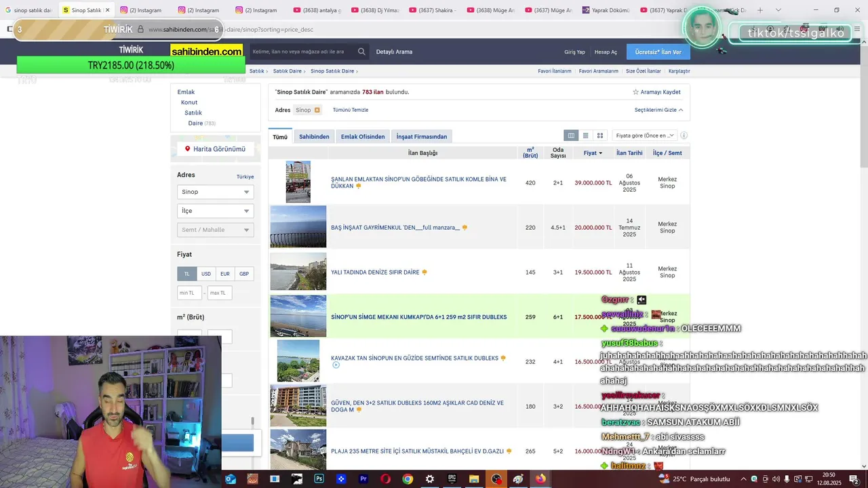
Task: Open File Explorer from the taskbar
Action: (x=474, y=479)
